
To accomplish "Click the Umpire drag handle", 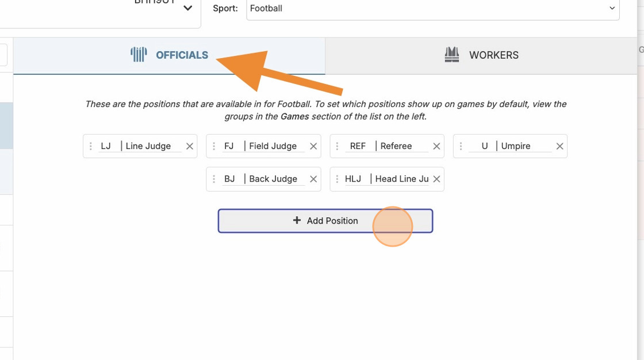I will 461,146.
